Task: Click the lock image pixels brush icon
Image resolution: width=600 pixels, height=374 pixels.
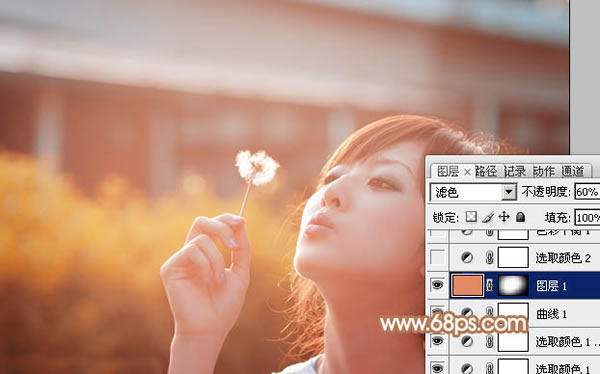Action: tap(488, 217)
